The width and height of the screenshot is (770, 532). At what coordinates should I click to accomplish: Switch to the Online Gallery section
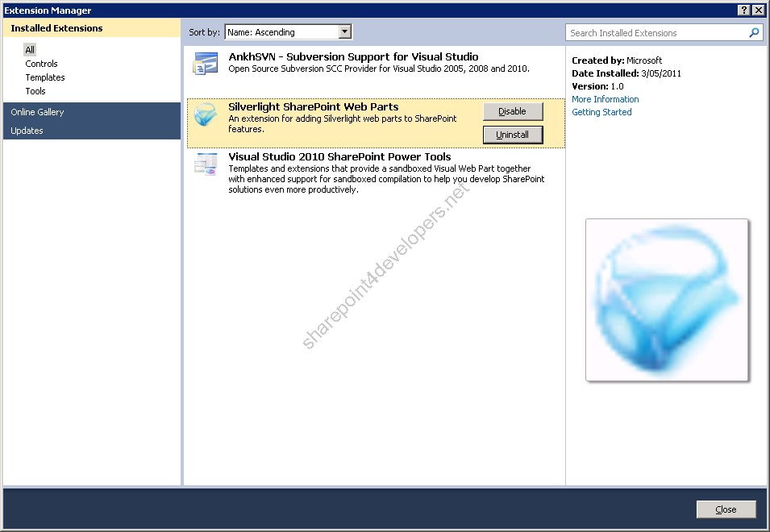tap(92, 112)
